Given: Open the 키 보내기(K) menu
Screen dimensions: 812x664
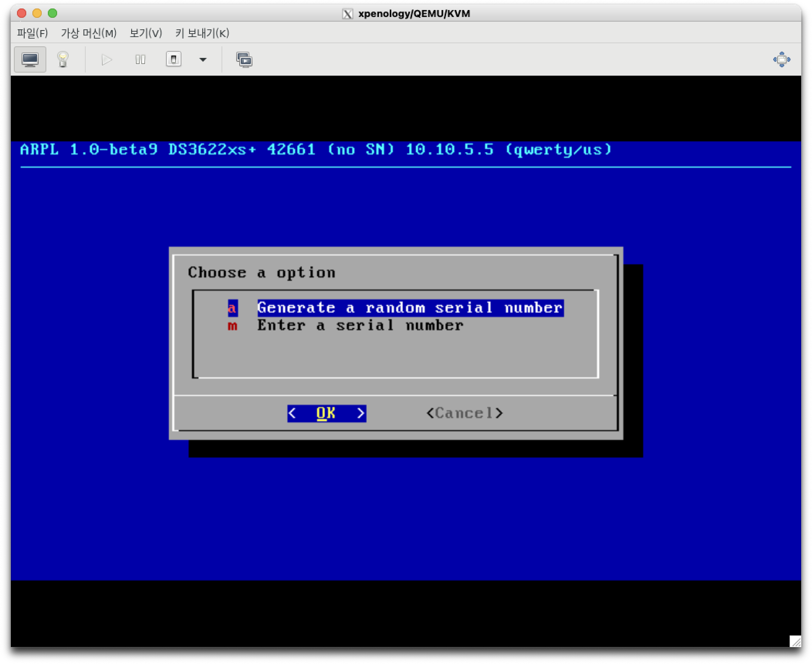Looking at the screenshot, I should [202, 33].
